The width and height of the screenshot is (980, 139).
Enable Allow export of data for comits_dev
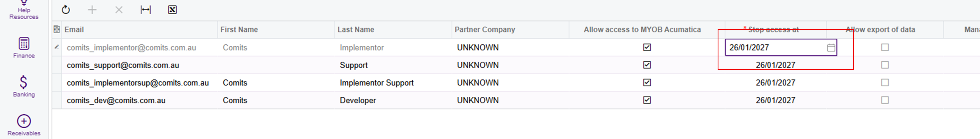pyautogui.click(x=885, y=100)
